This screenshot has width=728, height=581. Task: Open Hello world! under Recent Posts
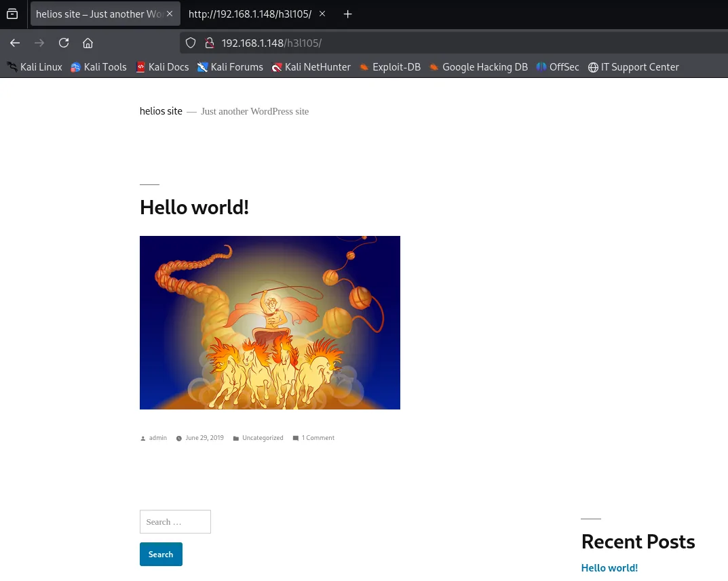[610, 568]
